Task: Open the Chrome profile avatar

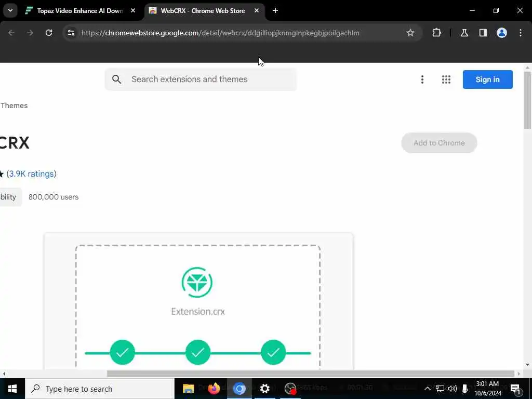Action: tap(501, 33)
